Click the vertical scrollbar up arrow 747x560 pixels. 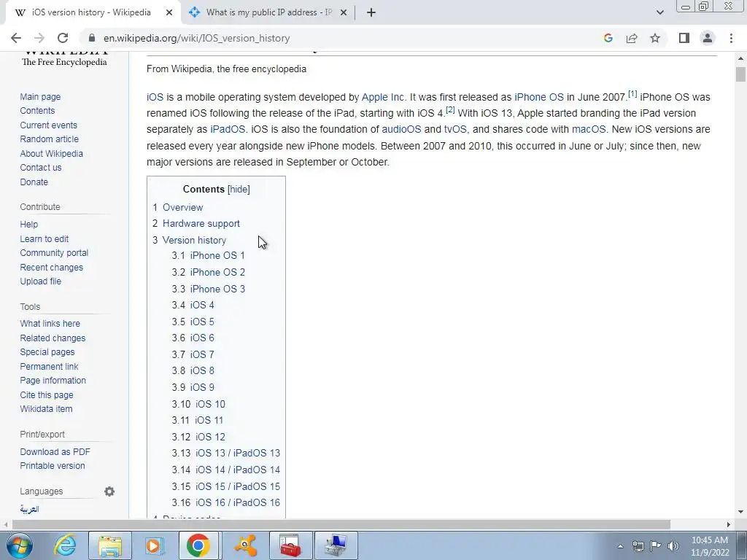click(741, 59)
